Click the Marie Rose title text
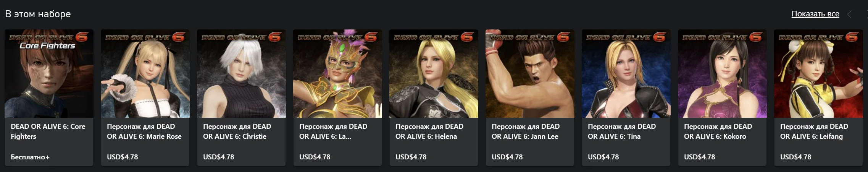Image resolution: width=868 pixels, height=172 pixels. tap(144, 131)
